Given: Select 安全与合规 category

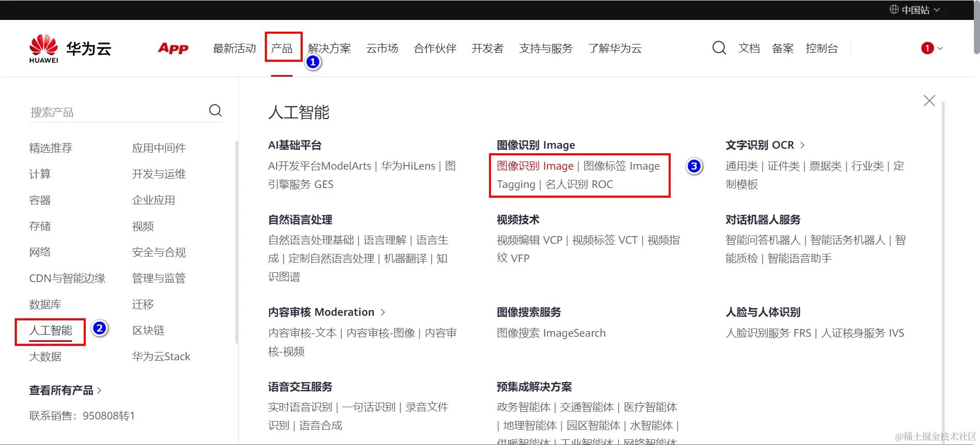Looking at the screenshot, I should tap(159, 252).
